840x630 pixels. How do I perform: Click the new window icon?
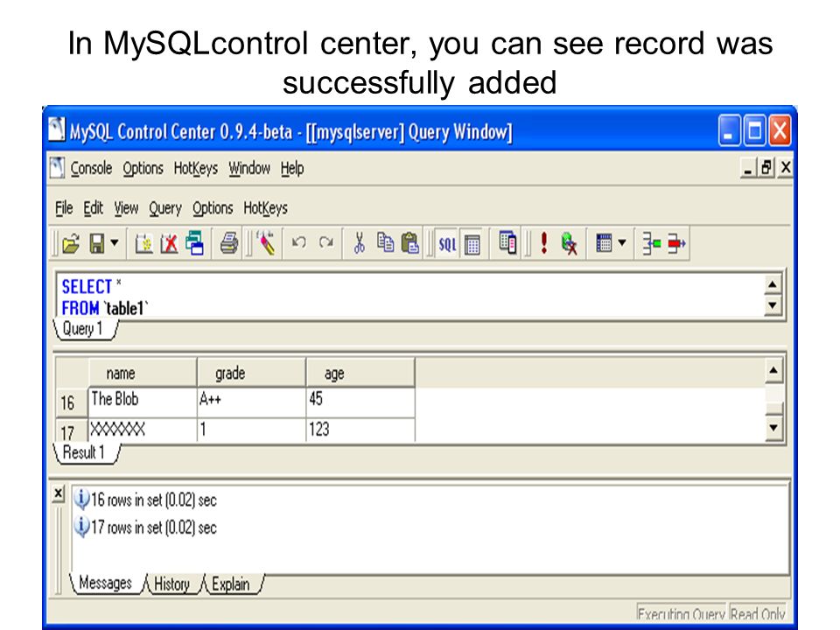[194, 243]
